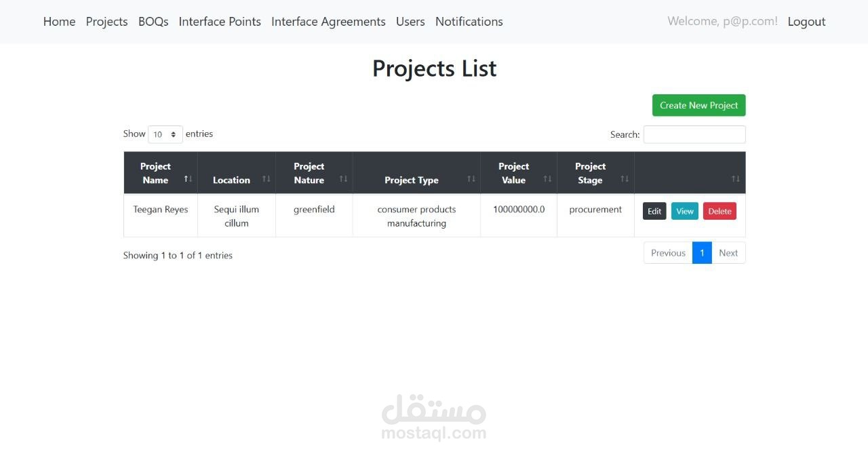The height and width of the screenshot is (451, 868).
Task: Open Notifications from navbar
Action: click(x=469, y=22)
